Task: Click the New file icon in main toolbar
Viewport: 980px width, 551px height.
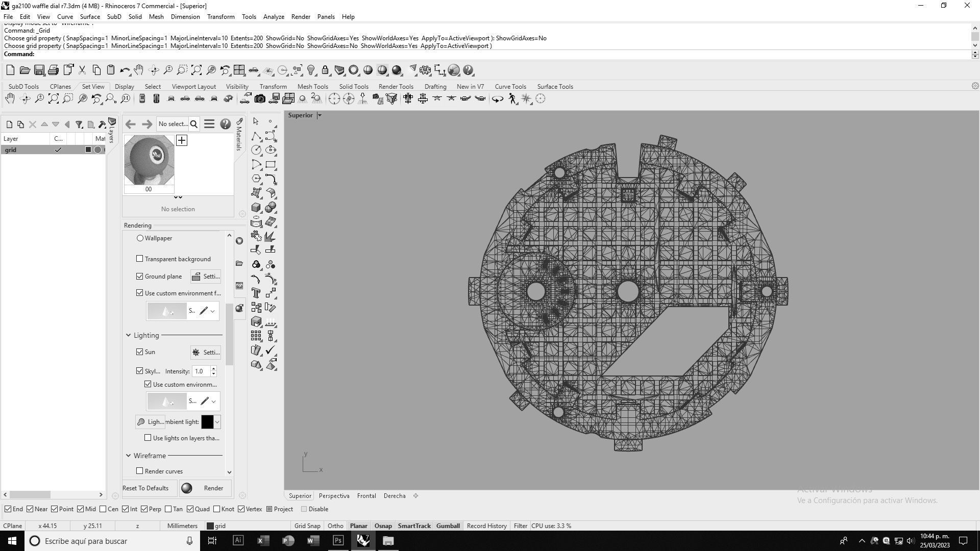Action: click(10, 70)
